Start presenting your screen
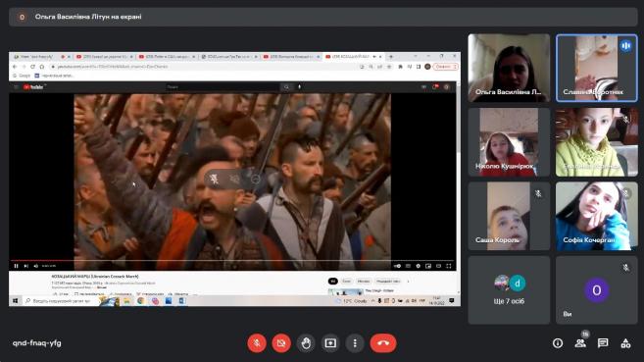The height and width of the screenshot is (362, 644). [330, 343]
